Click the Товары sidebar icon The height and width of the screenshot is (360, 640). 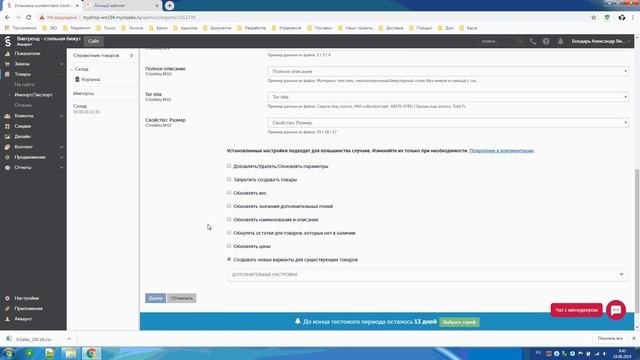click(7, 74)
